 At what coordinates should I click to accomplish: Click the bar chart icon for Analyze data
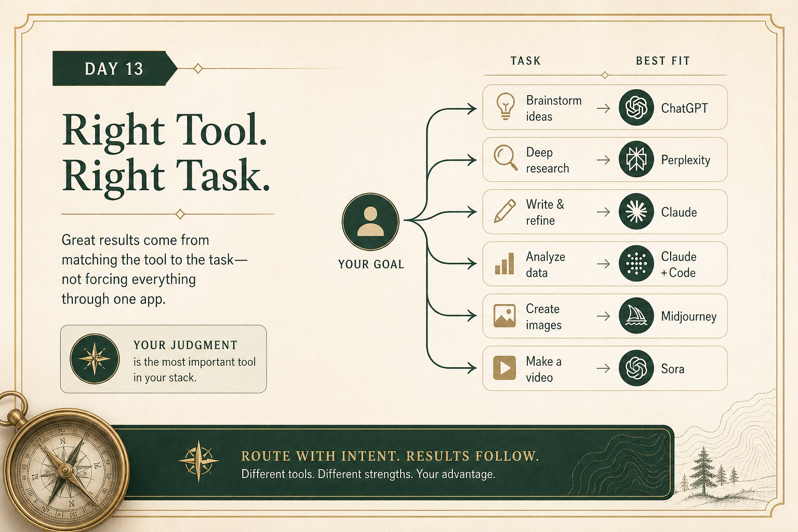(x=504, y=263)
